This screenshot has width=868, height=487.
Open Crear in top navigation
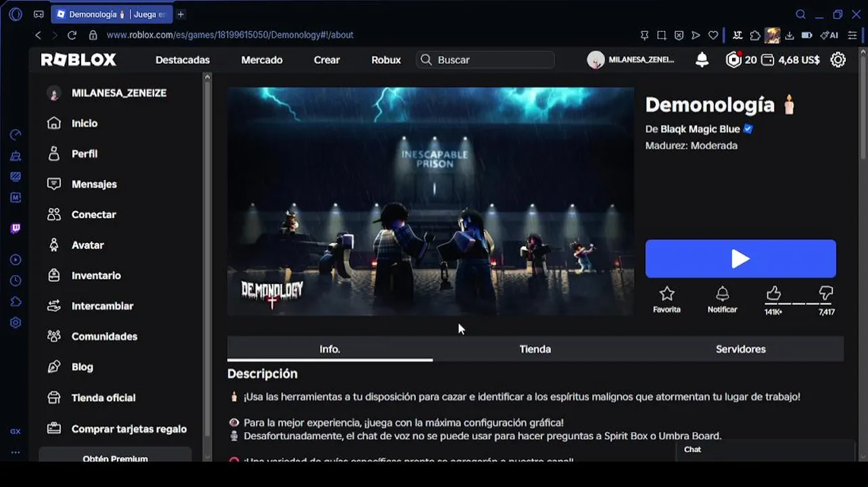pyautogui.click(x=327, y=60)
